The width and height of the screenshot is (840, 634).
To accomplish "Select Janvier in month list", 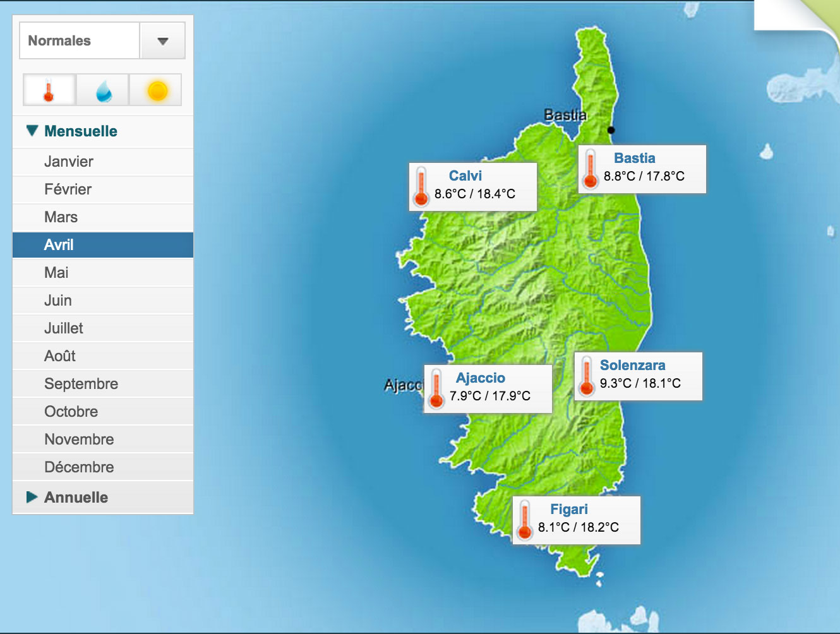I will (x=103, y=162).
